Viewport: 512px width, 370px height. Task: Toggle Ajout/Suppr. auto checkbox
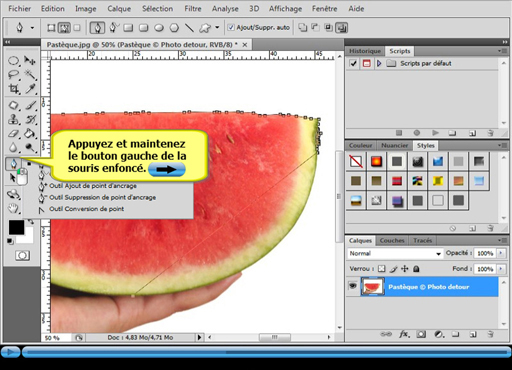pyautogui.click(x=231, y=27)
